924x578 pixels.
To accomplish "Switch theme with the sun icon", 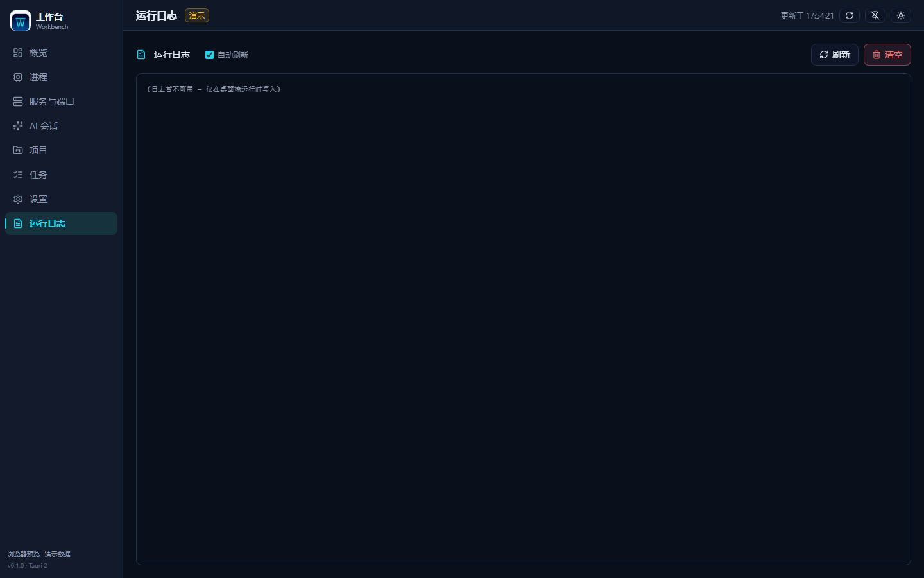I will click(901, 15).
